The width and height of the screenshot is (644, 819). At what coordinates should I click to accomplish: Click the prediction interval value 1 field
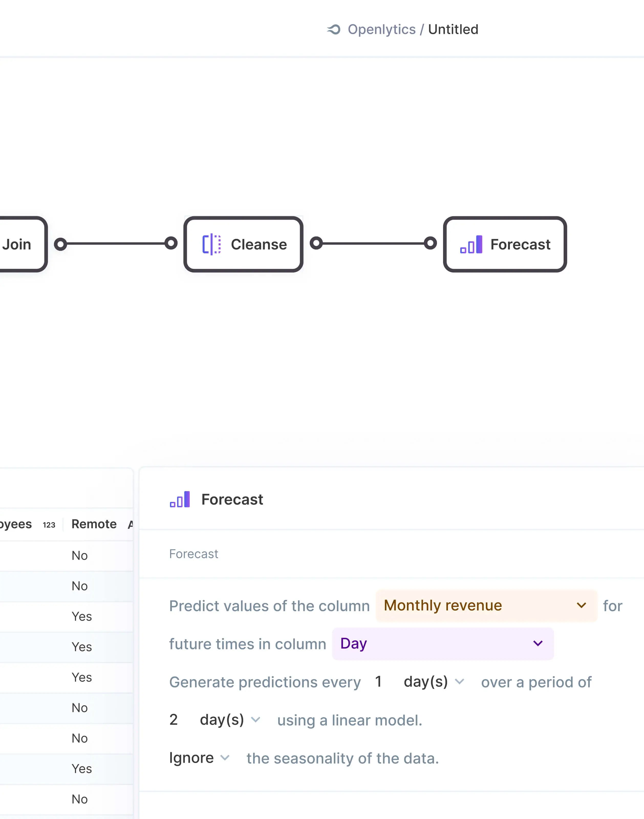379,682
